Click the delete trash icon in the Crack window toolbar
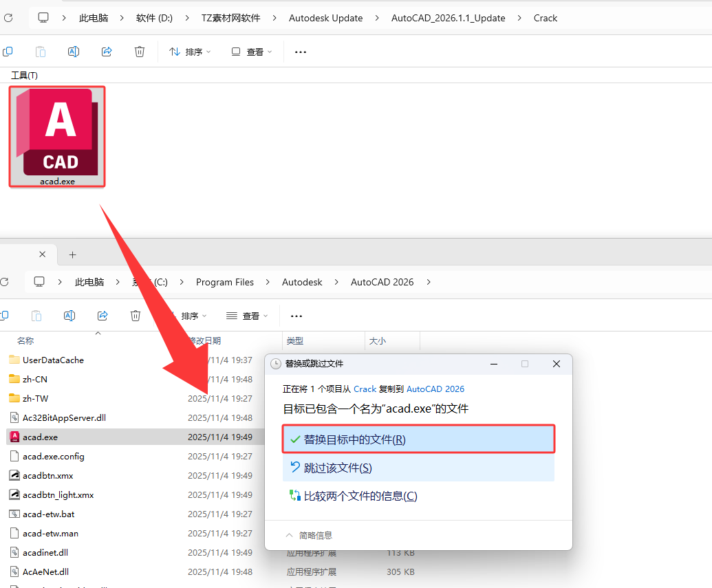Screen dimensions: 712x588 (140, 52)
